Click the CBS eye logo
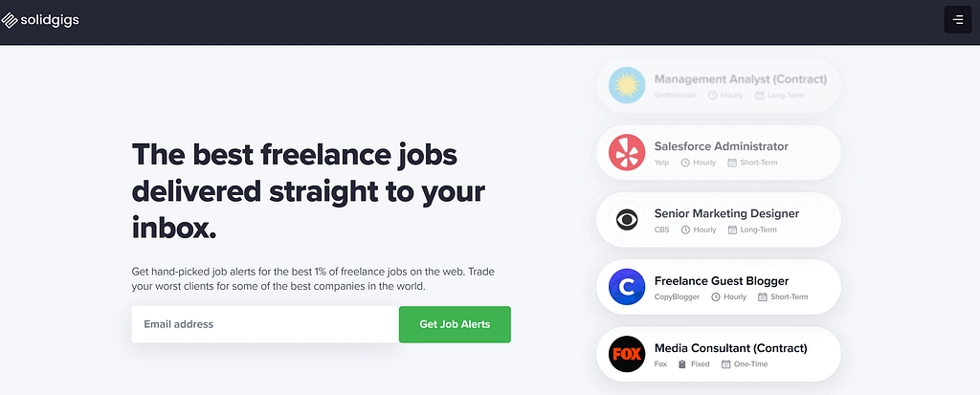The image size is (980, 395). [x=627, y=219]
